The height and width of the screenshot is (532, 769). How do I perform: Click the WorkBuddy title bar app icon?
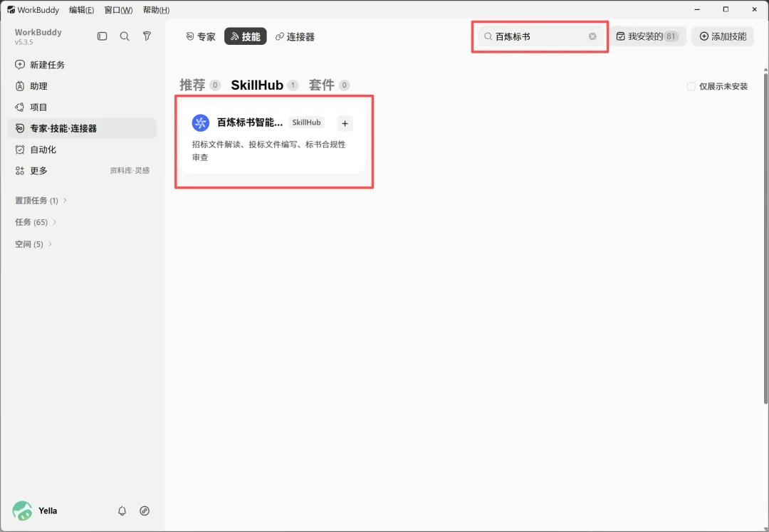tap(11, 10)
